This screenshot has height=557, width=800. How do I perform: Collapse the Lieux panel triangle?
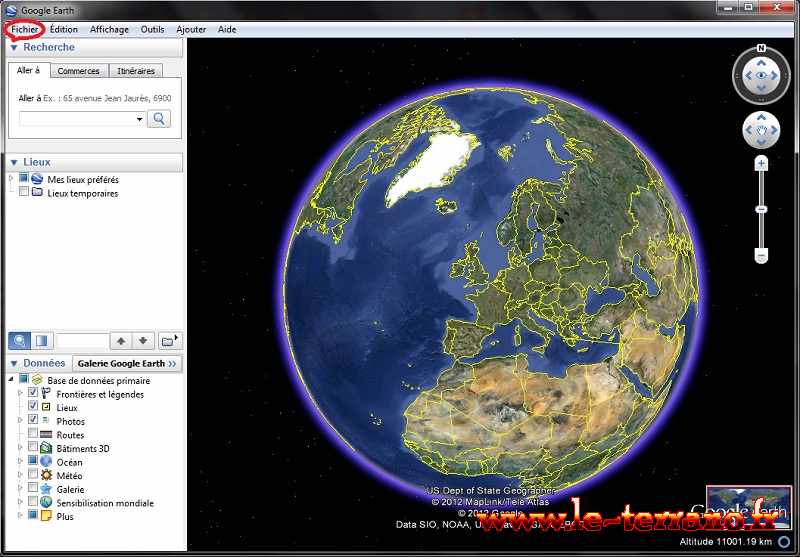pyautogui.click(x=14, y=162)
